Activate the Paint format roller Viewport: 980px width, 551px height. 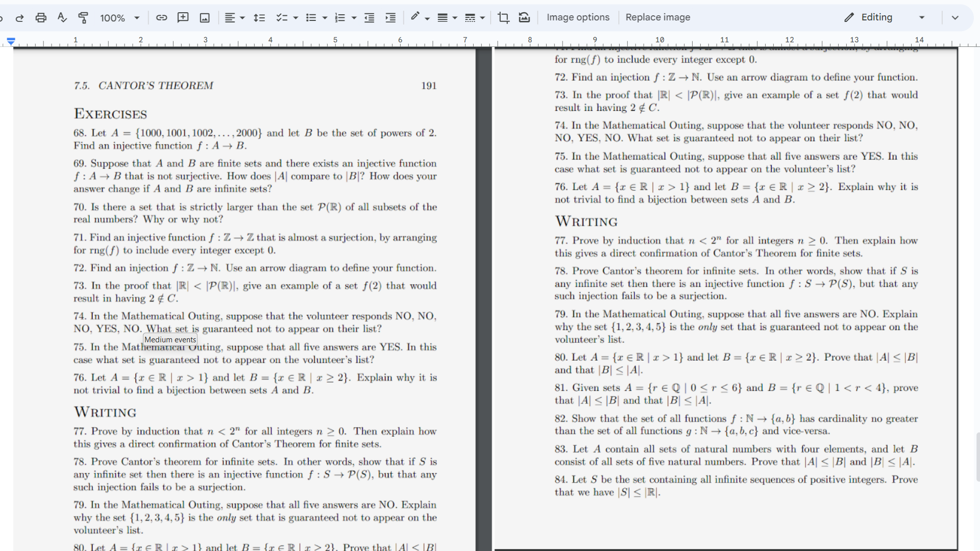coord(83,18)
